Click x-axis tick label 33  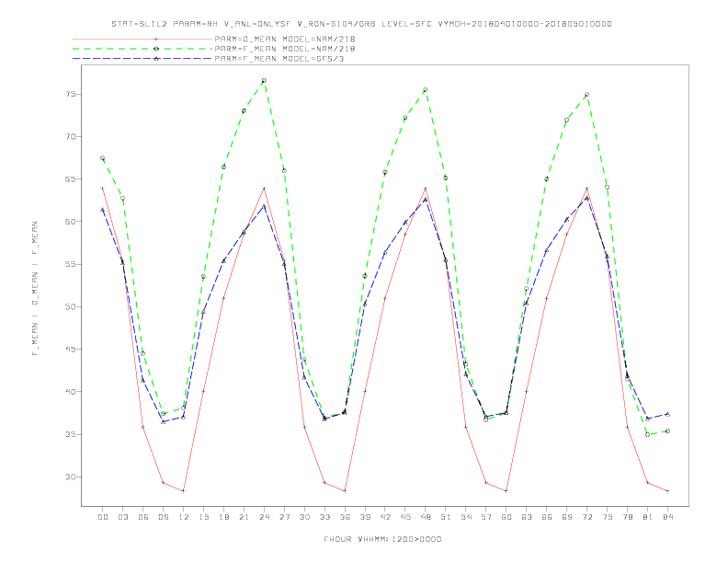(324, 517)
